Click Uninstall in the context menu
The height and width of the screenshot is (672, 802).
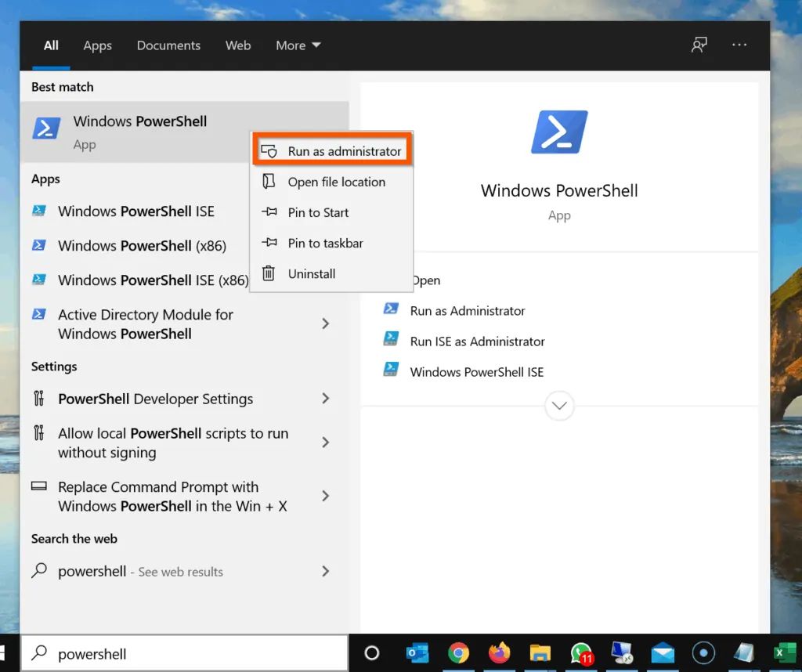point(310,273)
